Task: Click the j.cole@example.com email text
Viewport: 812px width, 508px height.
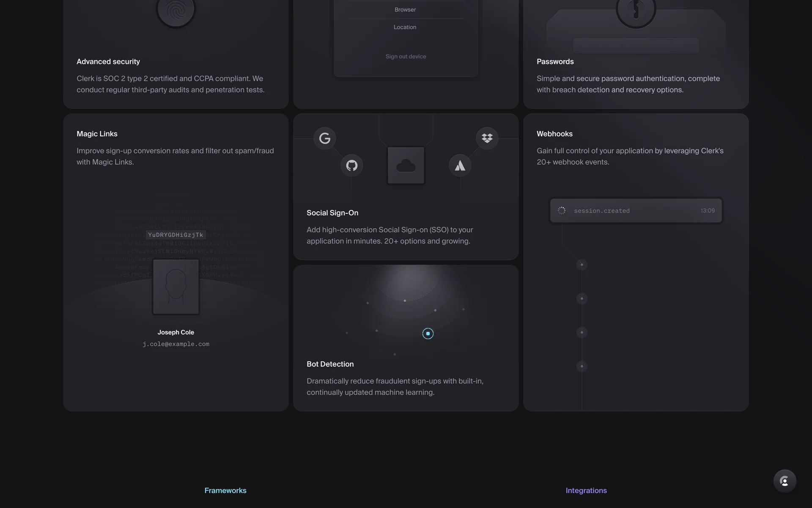Action: tap(176, 344)
